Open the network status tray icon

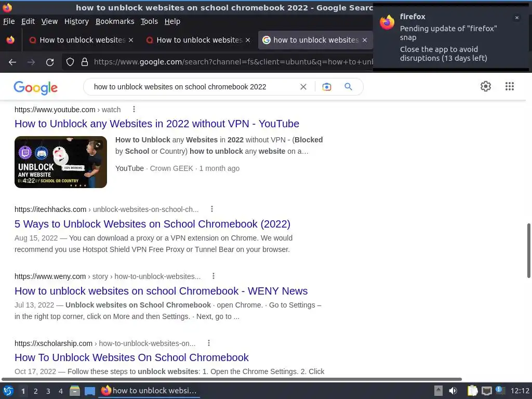pyautogui.click(x=486, y=391)
